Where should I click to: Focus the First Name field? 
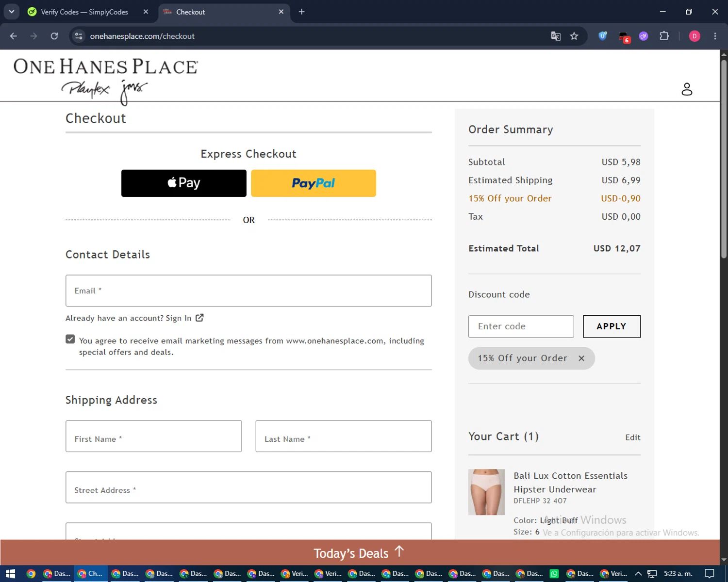(154, 436)
